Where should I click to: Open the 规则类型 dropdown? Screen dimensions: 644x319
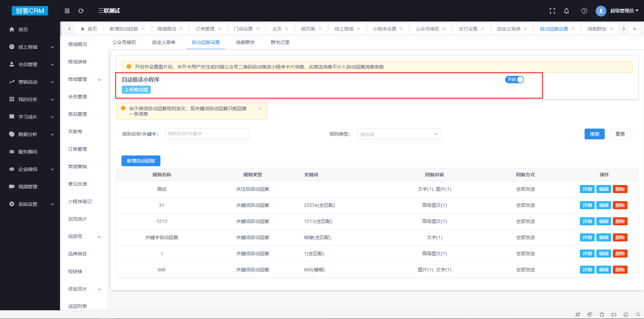click(x=399, y=134)
